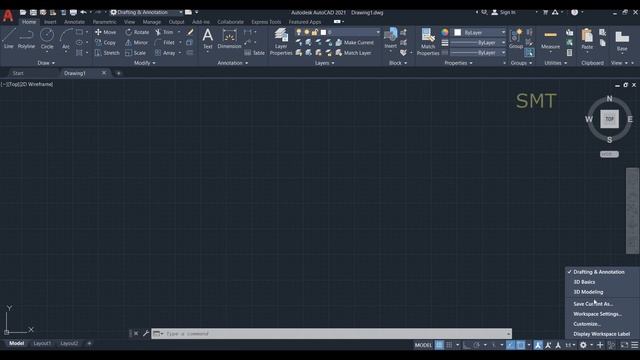This screenshot has height=360, width=640.
Task: Expand the Properties panel
Action: [x=458, y=63]
